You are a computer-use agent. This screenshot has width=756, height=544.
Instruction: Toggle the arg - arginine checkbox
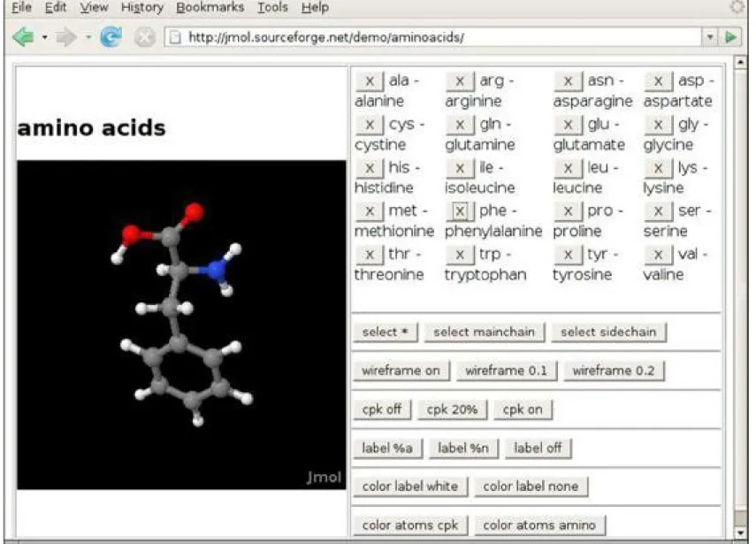click(x=460, y=81)
